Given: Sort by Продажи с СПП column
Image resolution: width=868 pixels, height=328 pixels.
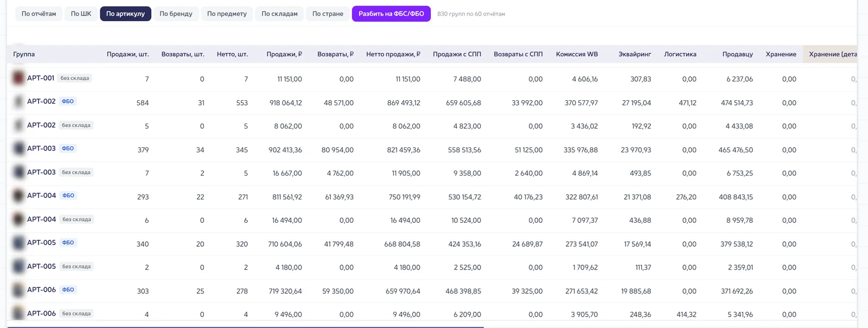Looking at the screenshot, I should (x=457, y=54).
